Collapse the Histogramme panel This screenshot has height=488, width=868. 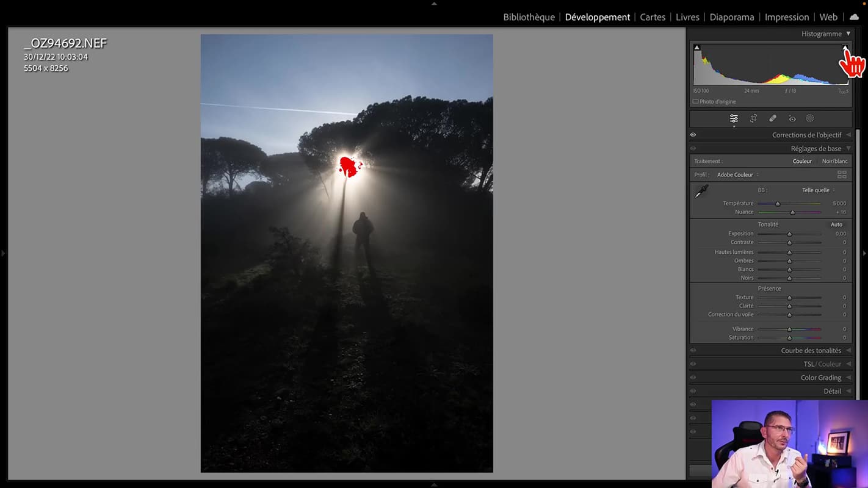point(848,34)
